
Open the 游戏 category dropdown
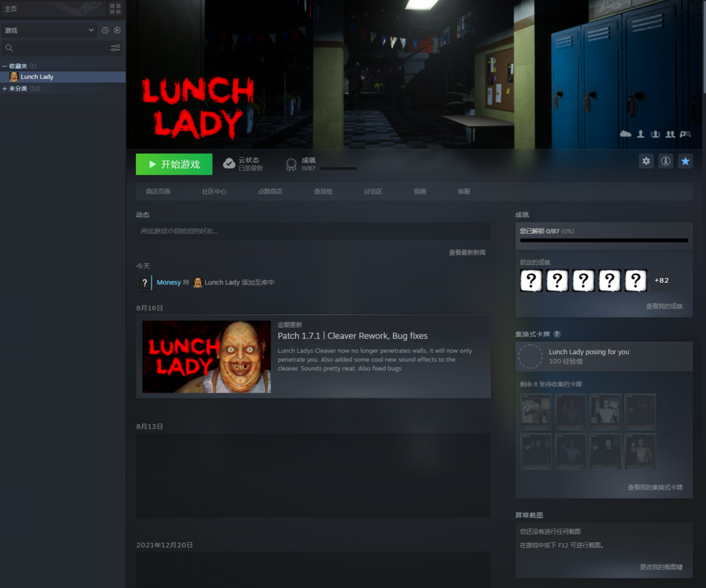tap(49, 30)
